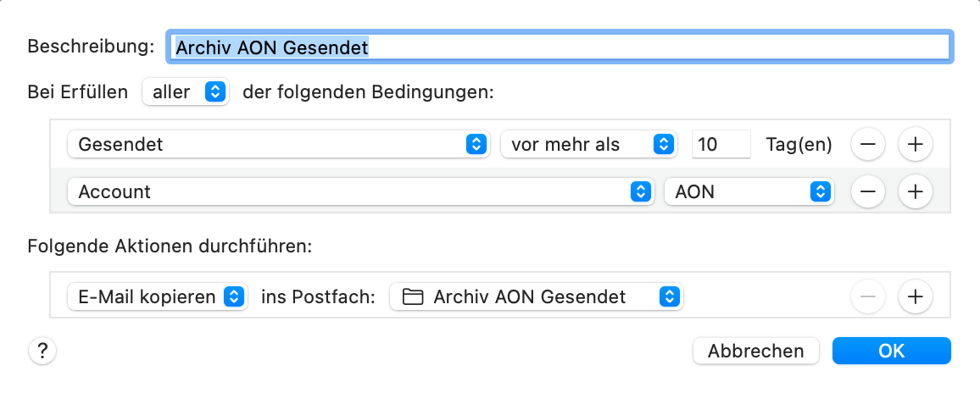Remove the Gesendet condition with its minus button
980x393 pixels.
(x=868, y=145)
